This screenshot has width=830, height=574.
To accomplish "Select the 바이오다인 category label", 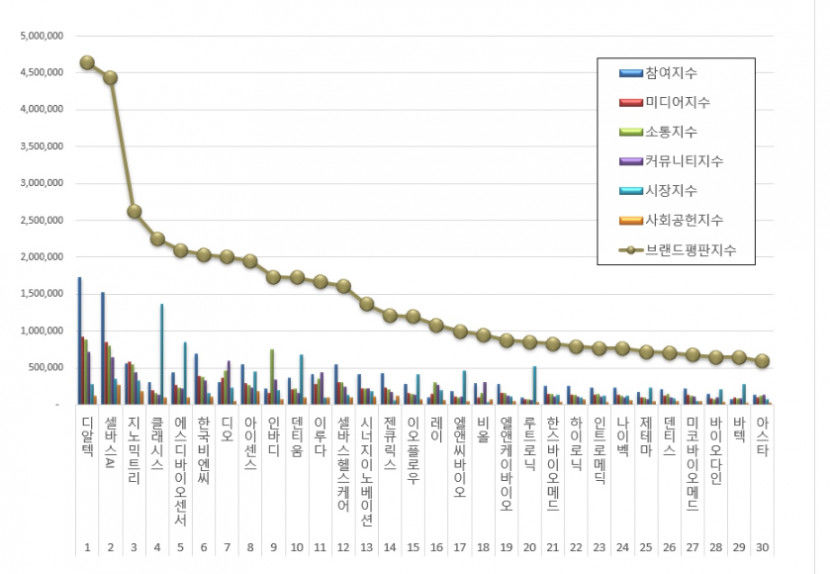I will click(716, 450).
